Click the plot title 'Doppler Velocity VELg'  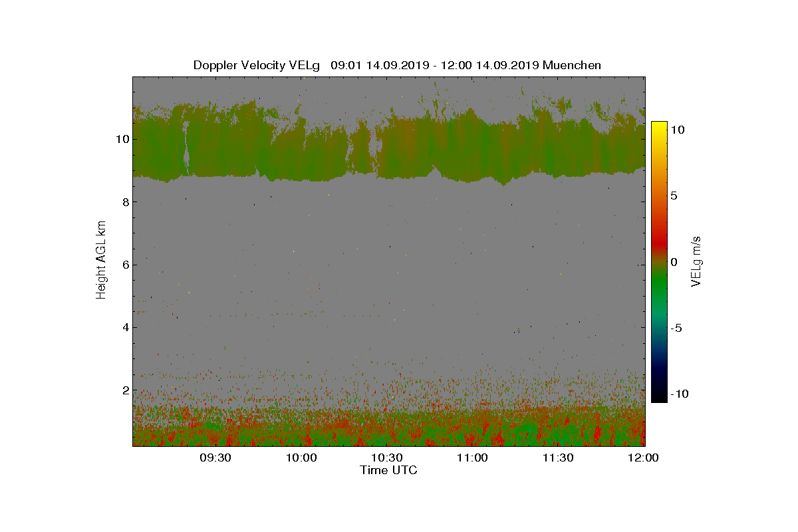(257, 65)
